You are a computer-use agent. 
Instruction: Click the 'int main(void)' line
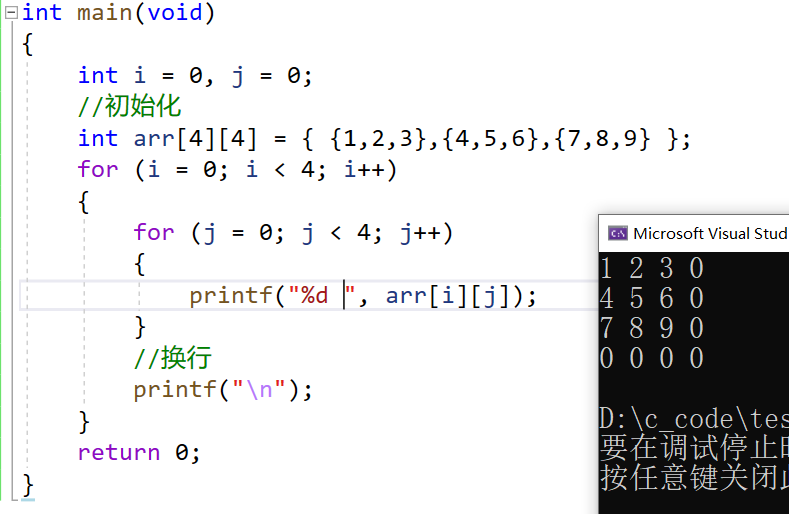click(119, 13)
